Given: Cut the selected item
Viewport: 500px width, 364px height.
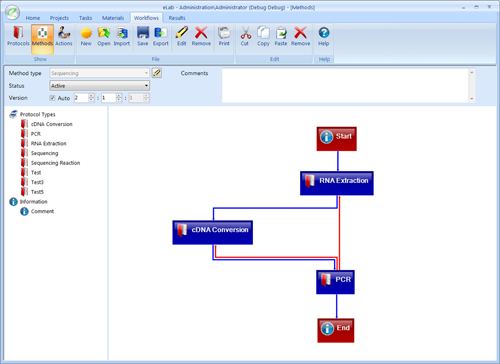Looking at the screenshot, I should coord(245,37).
